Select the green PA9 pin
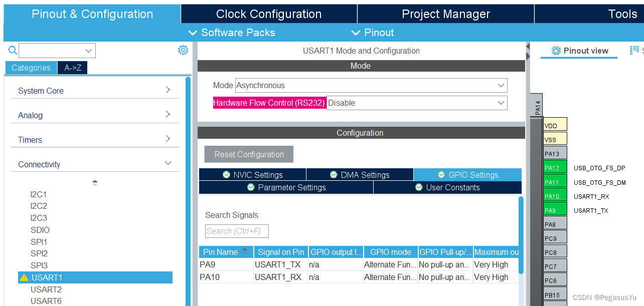The image size is (644, 306). click(555, 210)
